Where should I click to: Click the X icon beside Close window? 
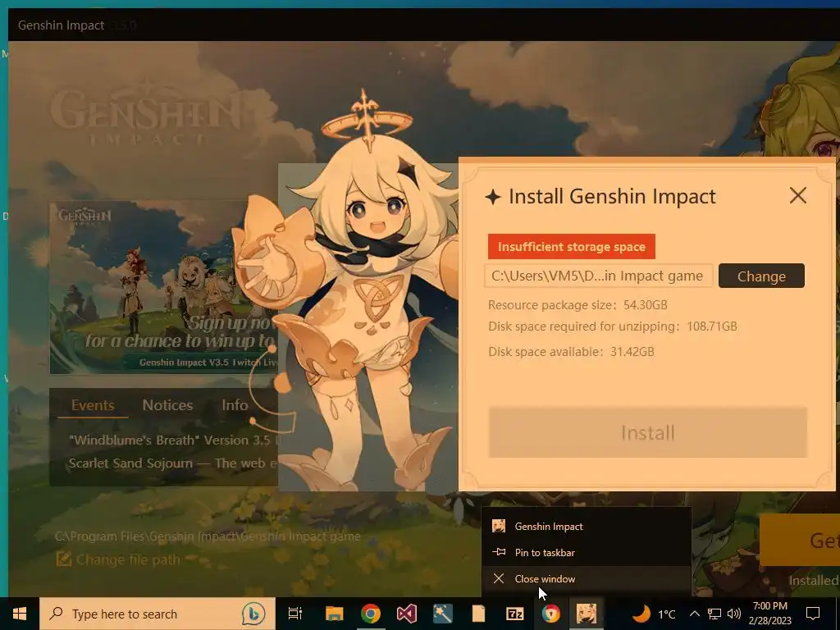(499, 578)
